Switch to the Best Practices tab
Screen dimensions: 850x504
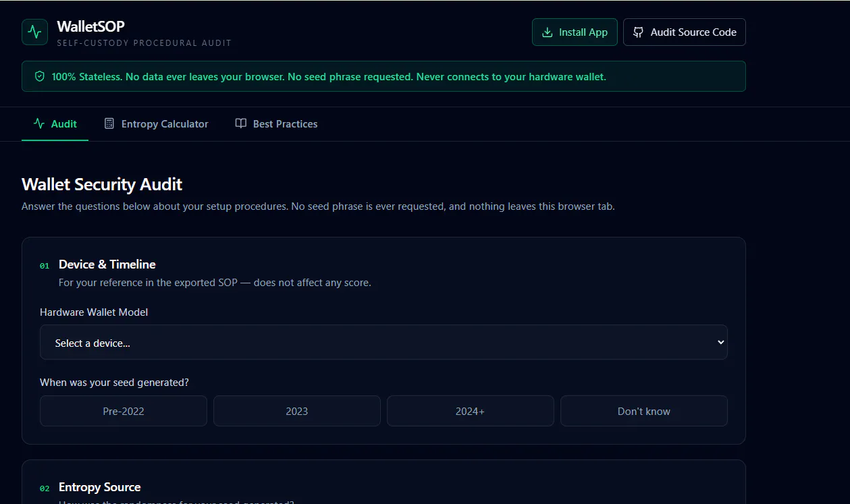click(x=276, y=124)
